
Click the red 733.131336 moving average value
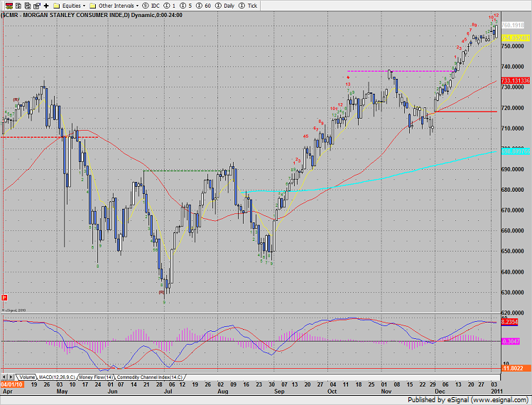[516, 80]
